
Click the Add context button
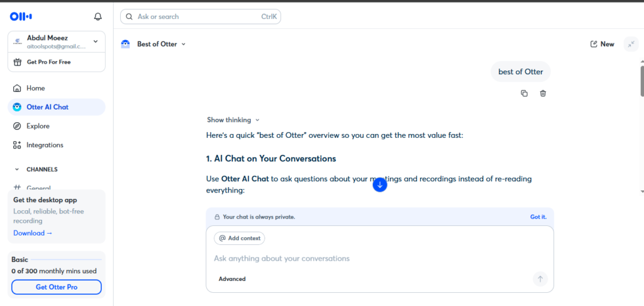(240, 238)
